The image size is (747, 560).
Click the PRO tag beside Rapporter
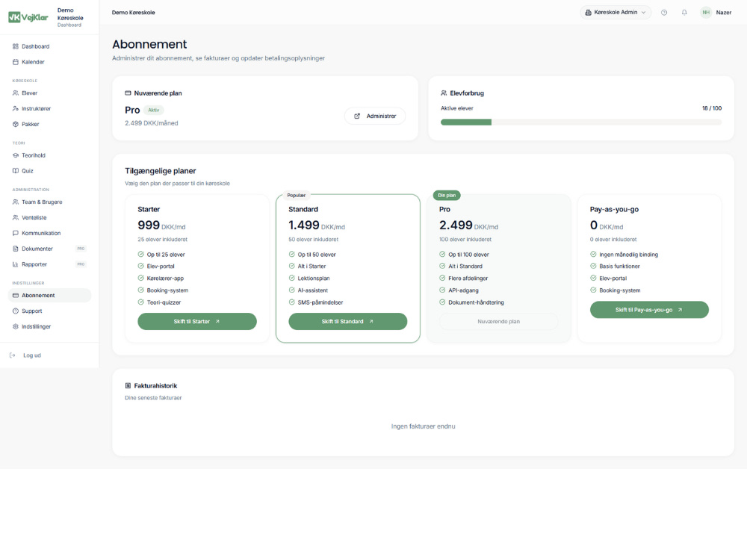click(81, 264)
